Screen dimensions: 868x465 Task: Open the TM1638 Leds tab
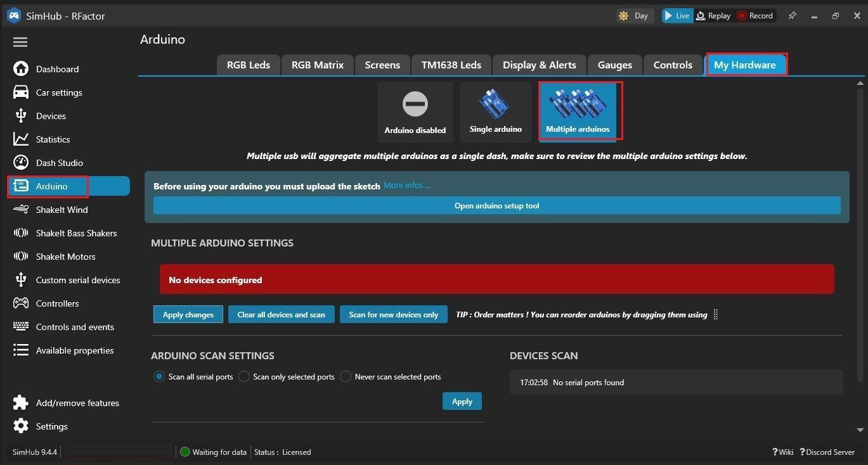tap(451, 65)
